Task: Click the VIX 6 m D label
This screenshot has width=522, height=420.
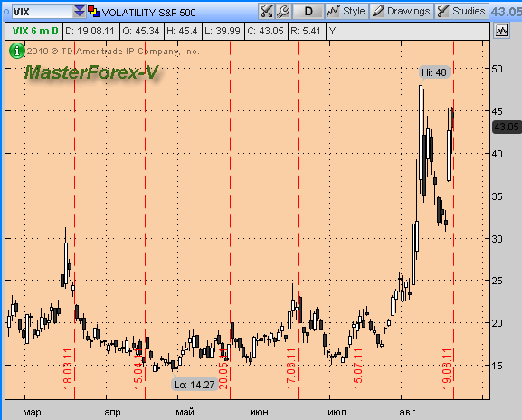Action: click(34, 32)
